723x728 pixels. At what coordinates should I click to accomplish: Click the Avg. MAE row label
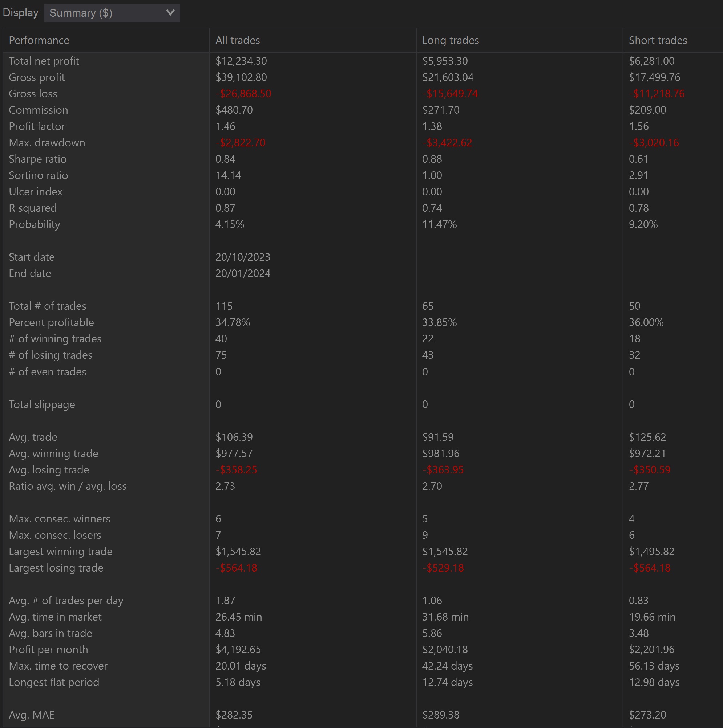click(32, 715)
